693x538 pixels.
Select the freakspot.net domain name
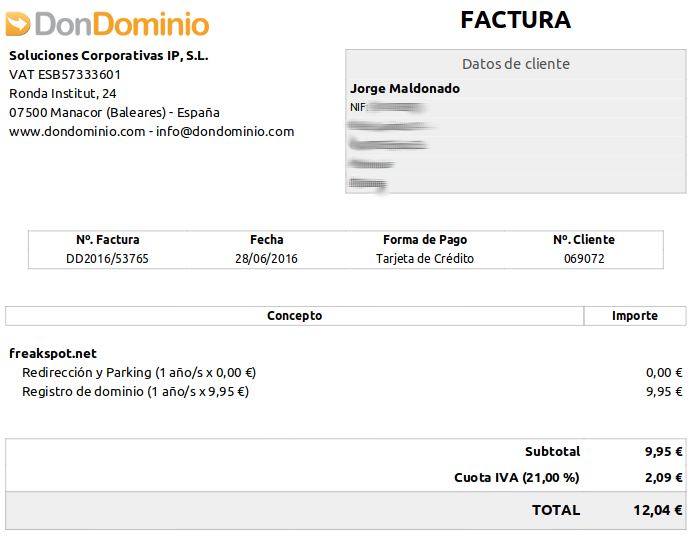pyautogui.click(x=53, y=354)
